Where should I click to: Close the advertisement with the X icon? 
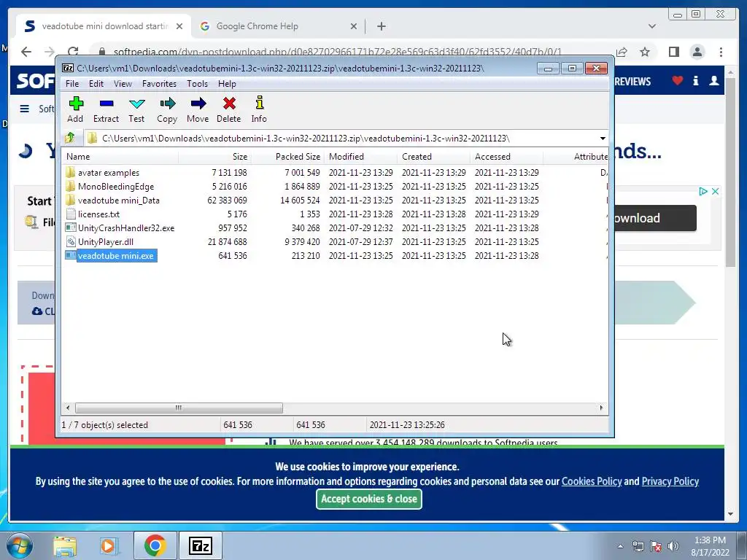[x=715, y=191]
